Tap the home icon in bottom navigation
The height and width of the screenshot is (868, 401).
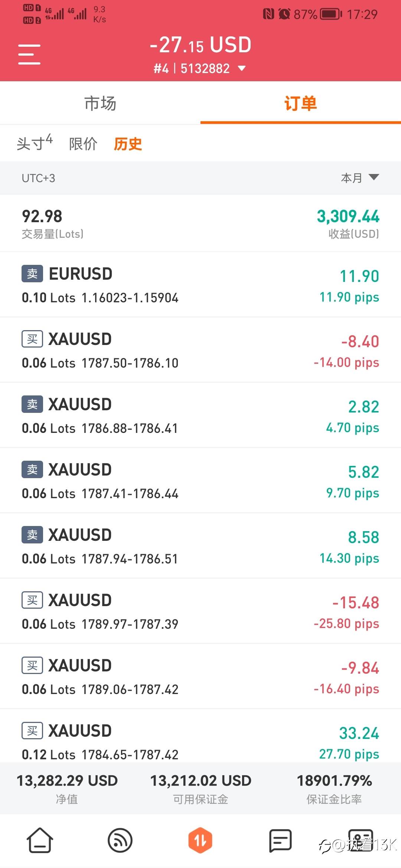[x=40, y=840]
